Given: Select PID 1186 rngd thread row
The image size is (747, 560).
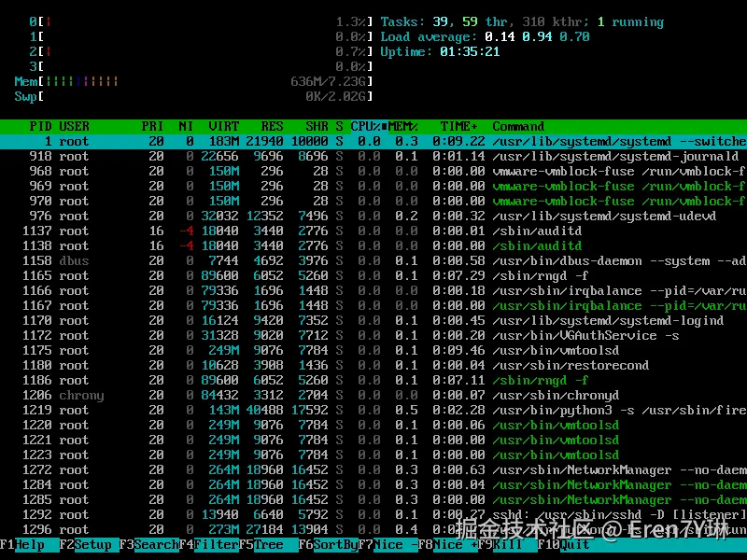Looking at the screenshot, I should click(373, 380).
